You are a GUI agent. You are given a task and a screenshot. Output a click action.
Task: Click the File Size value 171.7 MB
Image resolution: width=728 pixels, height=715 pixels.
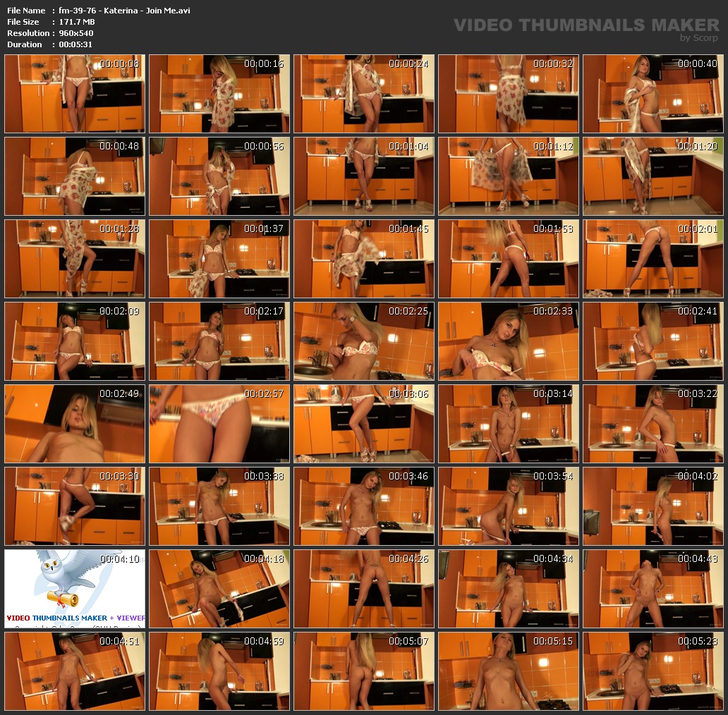[x=77, y=22]
